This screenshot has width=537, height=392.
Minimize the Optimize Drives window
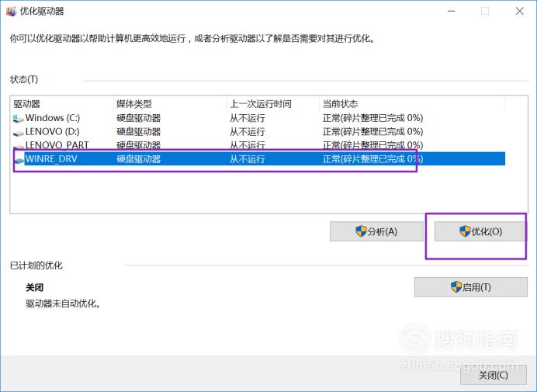click(x=452, y=11)
